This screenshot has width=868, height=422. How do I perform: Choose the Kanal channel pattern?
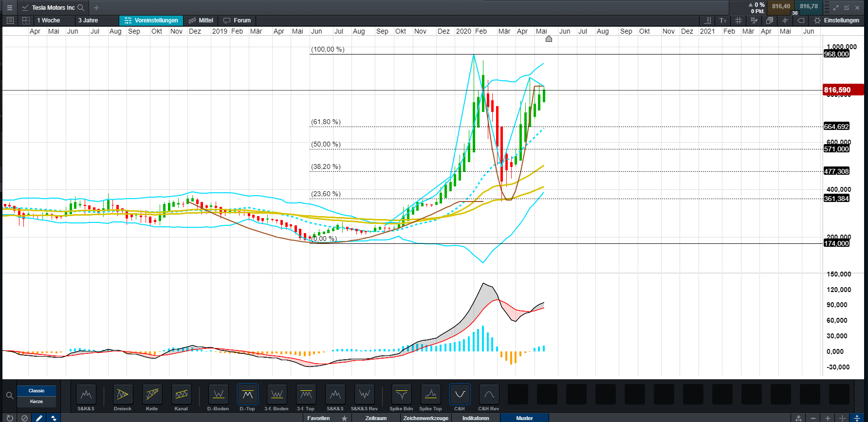tap(181, 394)
